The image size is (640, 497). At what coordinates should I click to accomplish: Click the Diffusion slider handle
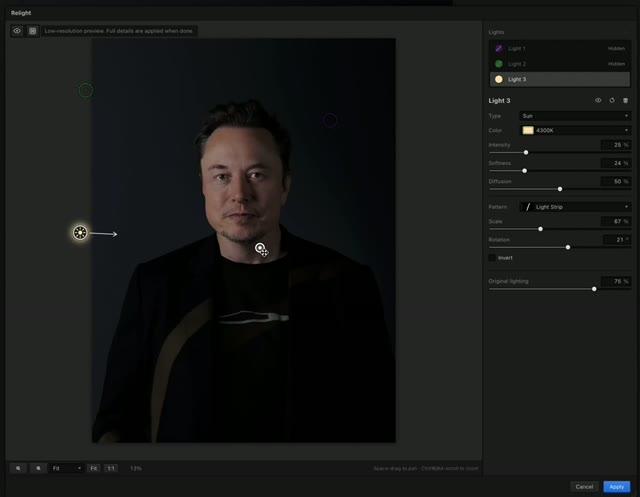[x=560, y=189]
